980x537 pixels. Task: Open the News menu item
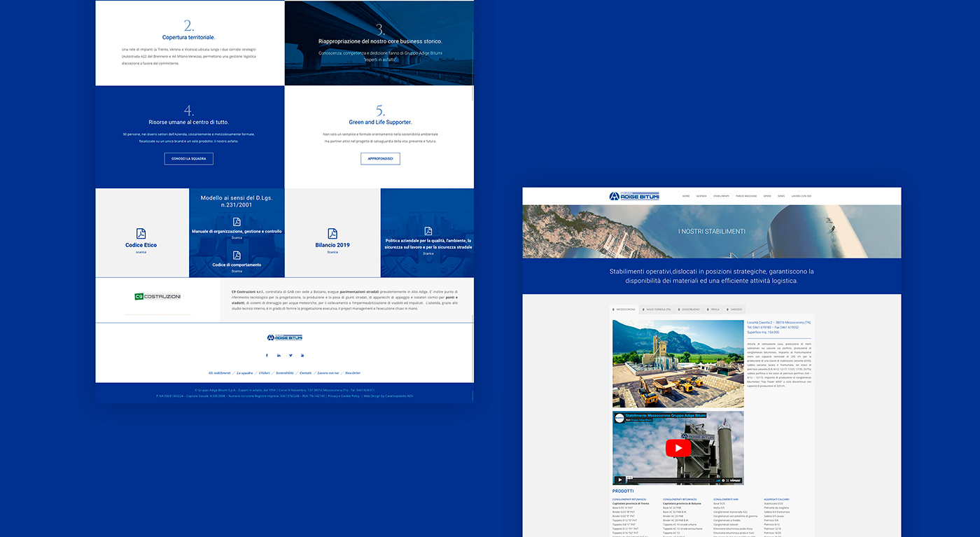(781, 196)
